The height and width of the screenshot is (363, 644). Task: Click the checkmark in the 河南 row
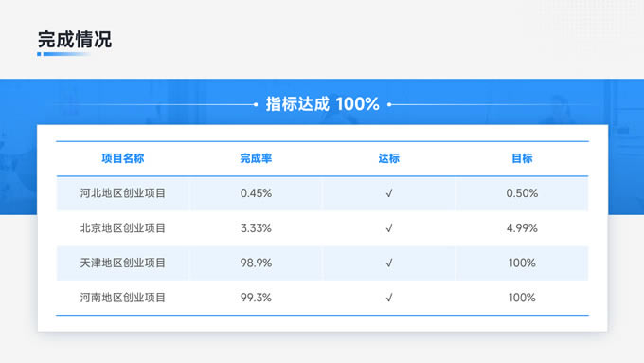[389, 298]
